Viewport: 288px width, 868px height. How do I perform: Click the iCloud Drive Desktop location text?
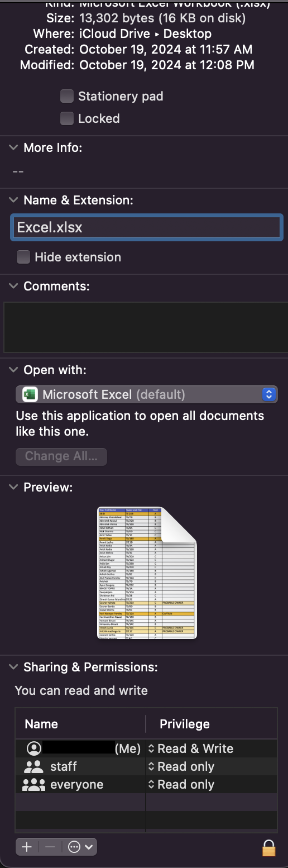pyautogui.click(x=146, y=34)
